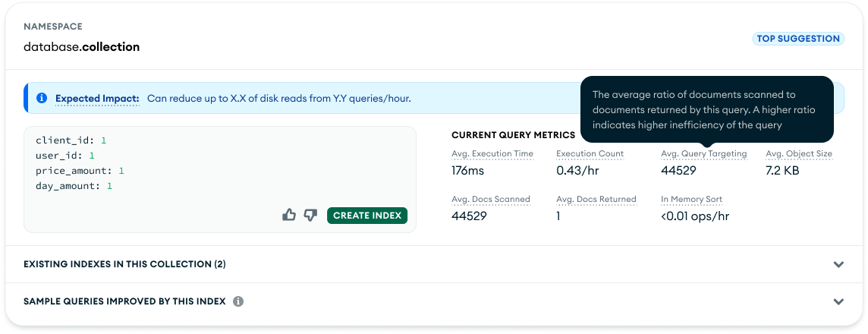
Task: Click the Avg. Execution Time label
Action: click(492, 153)
